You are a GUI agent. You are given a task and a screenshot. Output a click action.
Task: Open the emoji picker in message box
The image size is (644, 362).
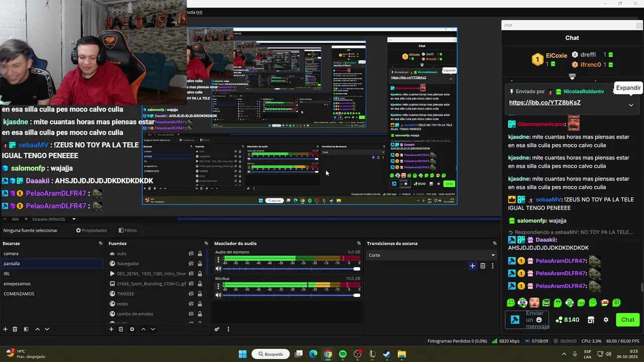pos(539,320)
